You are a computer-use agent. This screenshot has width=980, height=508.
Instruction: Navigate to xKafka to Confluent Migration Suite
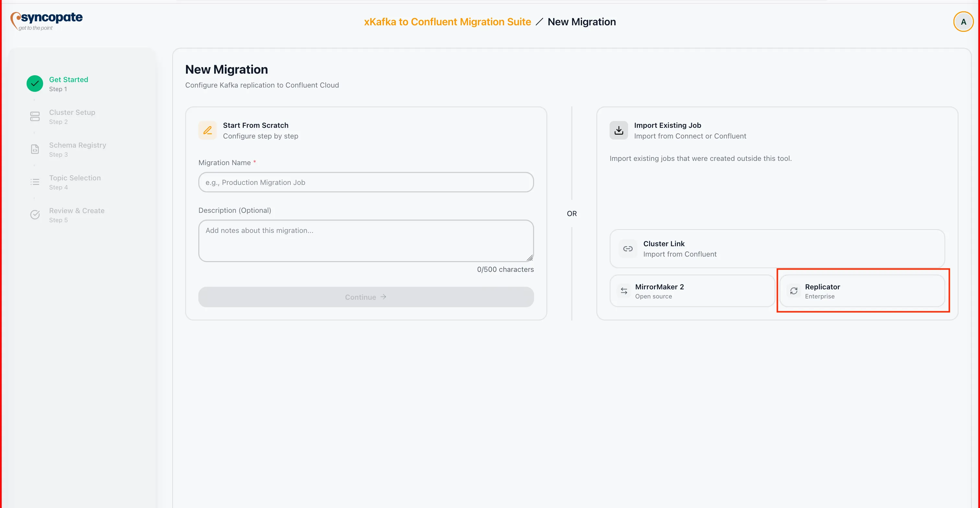(x=447, y=22)
